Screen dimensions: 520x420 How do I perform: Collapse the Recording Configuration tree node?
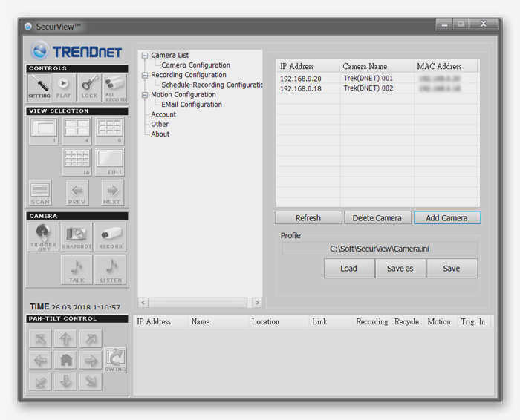pos(145,76)
